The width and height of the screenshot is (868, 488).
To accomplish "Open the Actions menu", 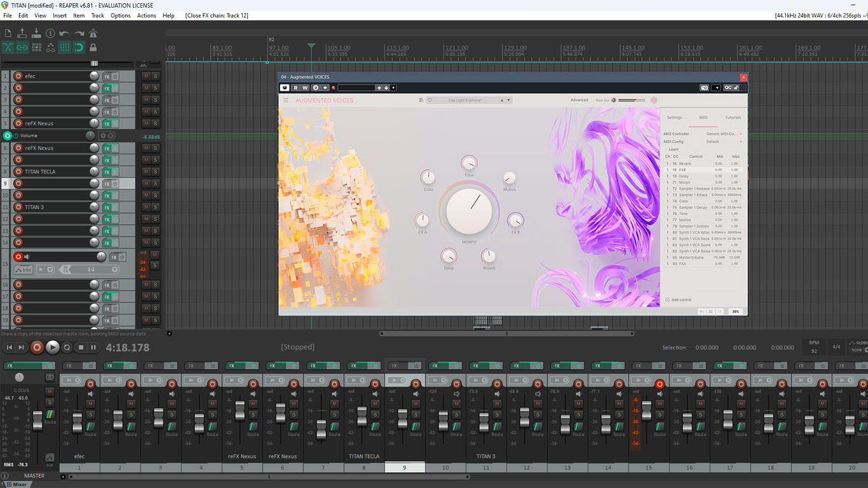I will click(x=147, y=15).
